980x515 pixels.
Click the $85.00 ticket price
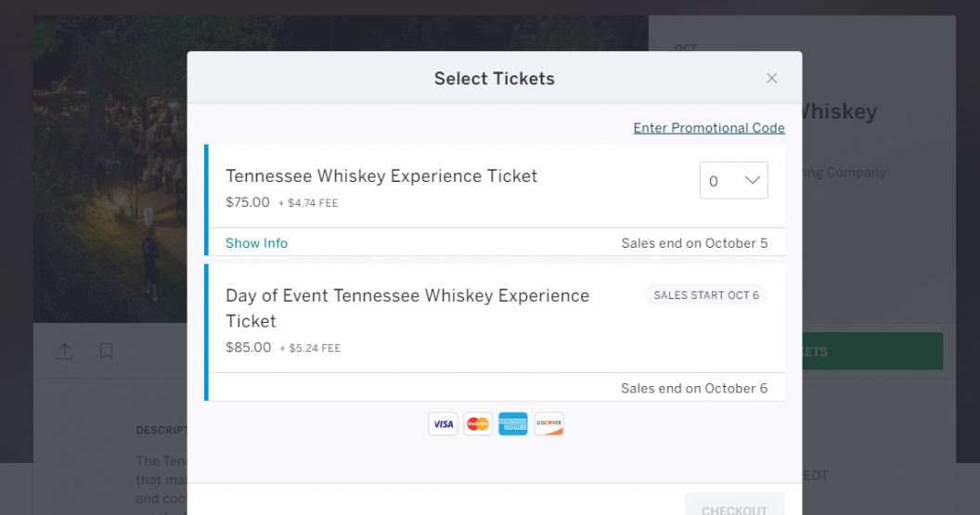[x=249, y=348]
